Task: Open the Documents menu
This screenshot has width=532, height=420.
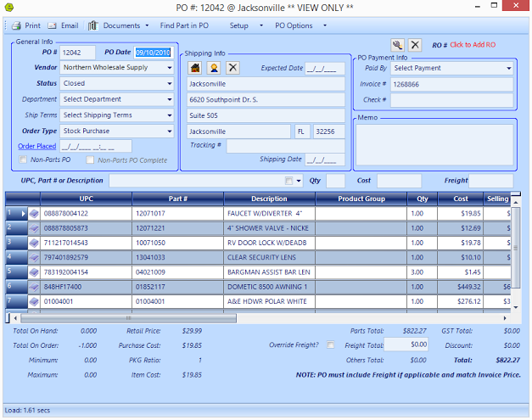Action: click(x=121, y=25)
